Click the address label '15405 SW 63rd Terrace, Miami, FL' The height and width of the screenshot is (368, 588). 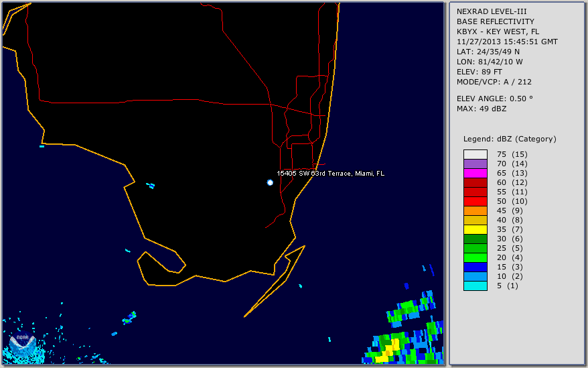[x=330, y=174]
